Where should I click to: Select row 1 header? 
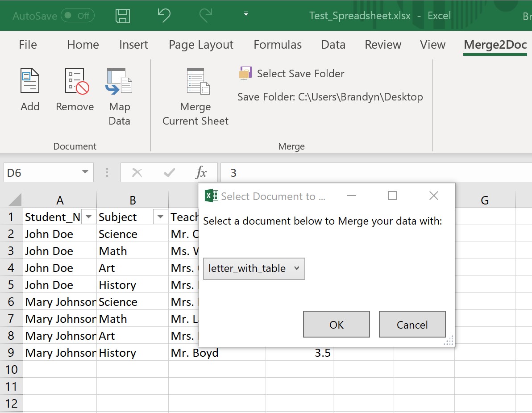tap(11, 217)
